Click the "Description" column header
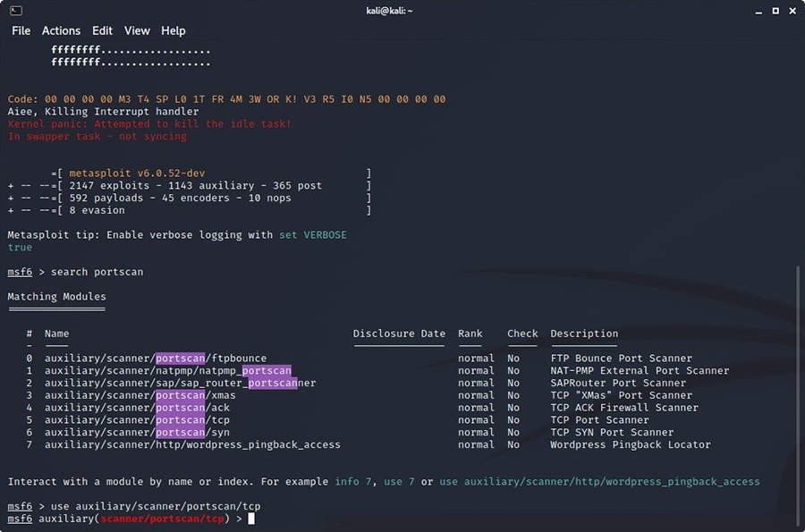 click(584, 334)
